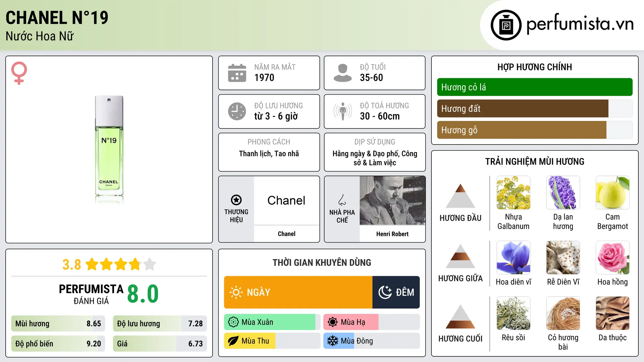Click the Henri Robert perfumer name
Viewport: 644px width, 362px height.
(x=392, y=234)
